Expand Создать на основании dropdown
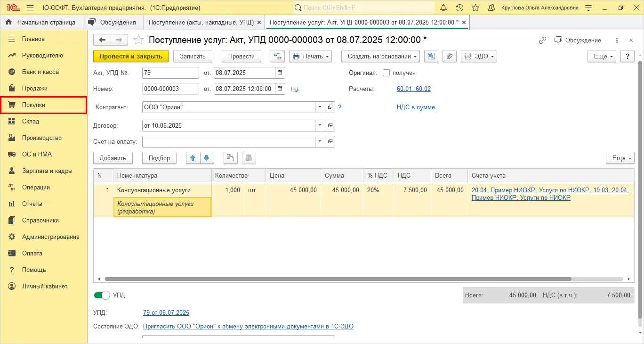 (x=380, y=56)
